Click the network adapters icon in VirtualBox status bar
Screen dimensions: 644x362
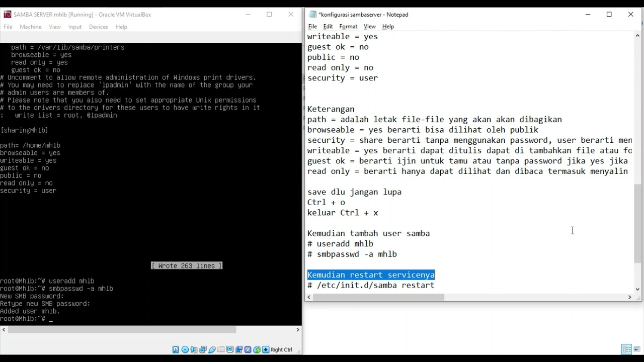(x=203, y=349)
